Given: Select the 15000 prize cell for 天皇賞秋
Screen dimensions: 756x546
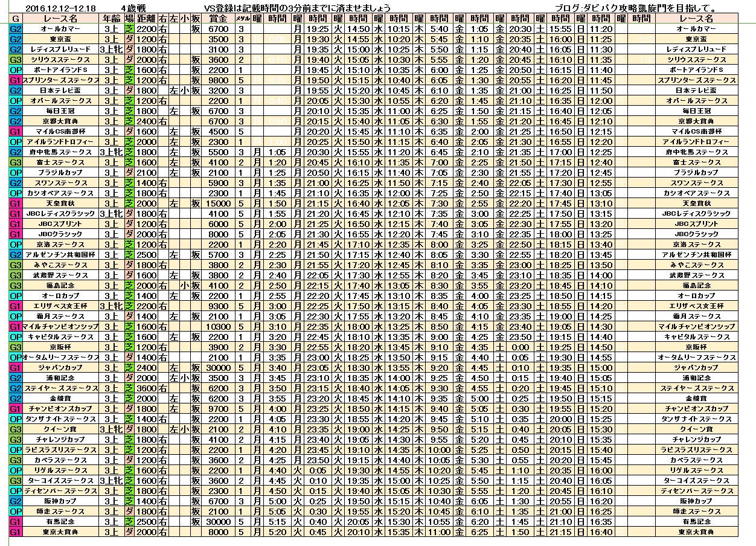Looking at the screenshot, I should (217, 204).
